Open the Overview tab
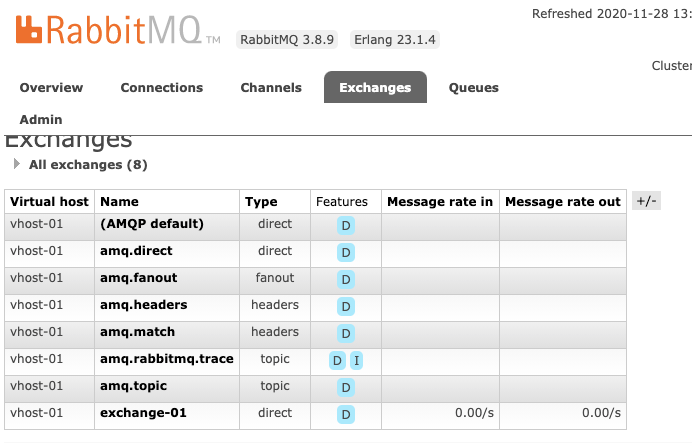This screenshot has width=692, height=443. click(x=51, y=87)
